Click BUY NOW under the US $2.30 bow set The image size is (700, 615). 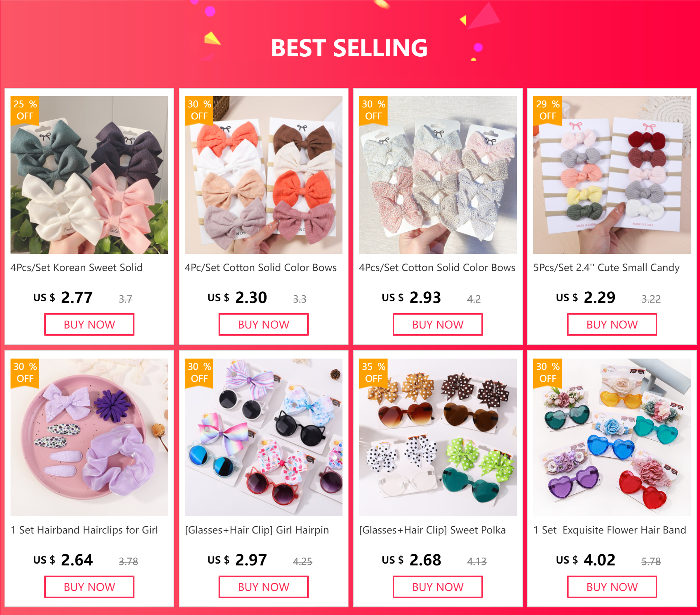pyautogui.click(x=264, y=324)
